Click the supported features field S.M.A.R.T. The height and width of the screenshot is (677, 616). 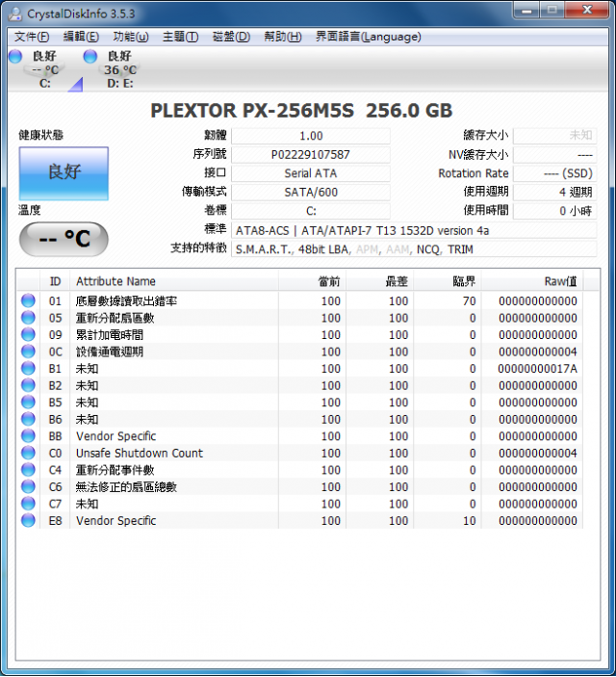(414, 249)
